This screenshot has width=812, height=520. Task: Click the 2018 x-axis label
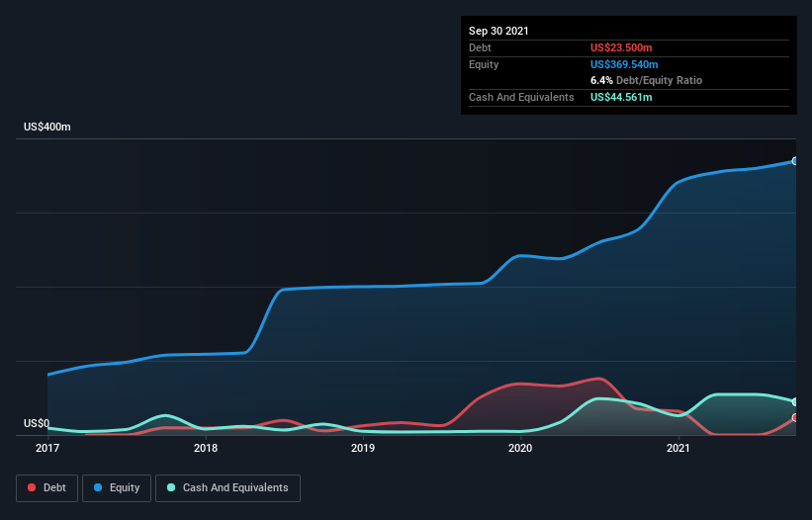[206, 448]
